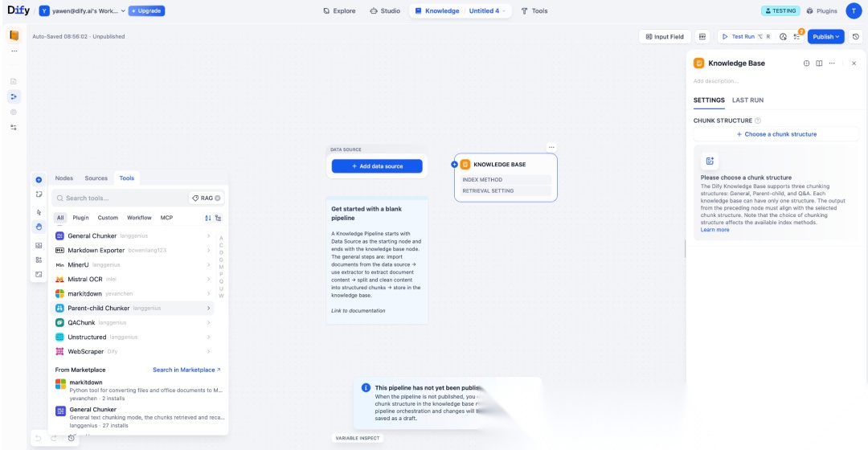Open Link to documentation
The width and height of the screenshot is (868, 450).
point(358,310)
